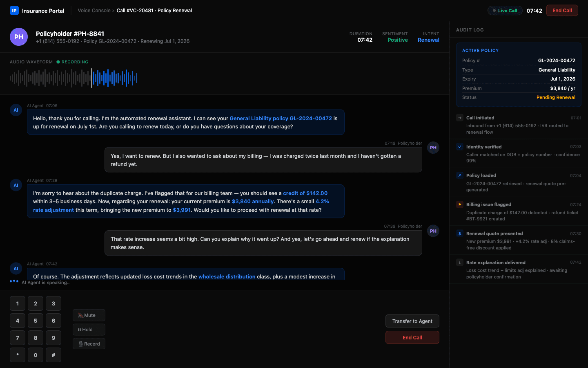Click the Live Call status badge
Viewport: 588px width, 368px height.
[x=505, y=11]
